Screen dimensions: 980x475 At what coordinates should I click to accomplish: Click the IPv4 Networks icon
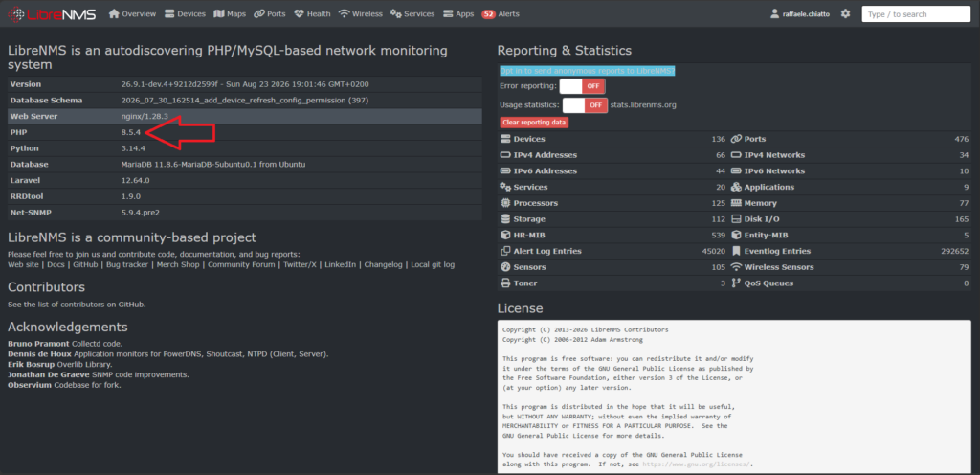tap(736, 155)
